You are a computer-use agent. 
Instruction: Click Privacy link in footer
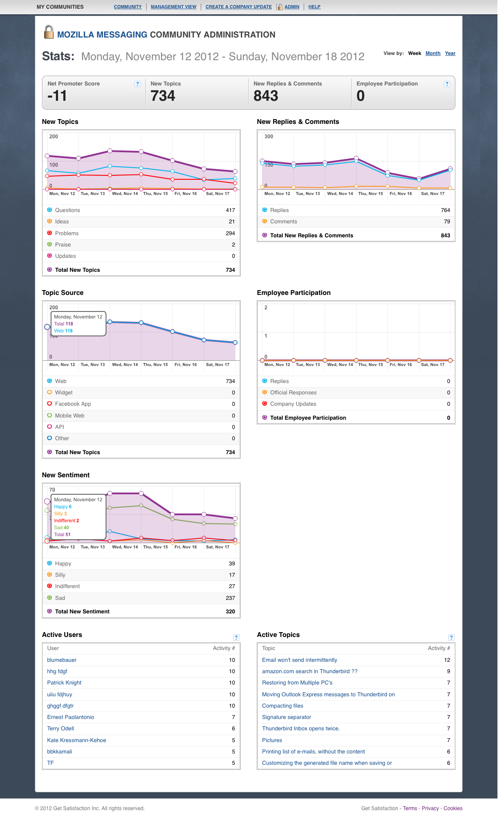[430, 808]
